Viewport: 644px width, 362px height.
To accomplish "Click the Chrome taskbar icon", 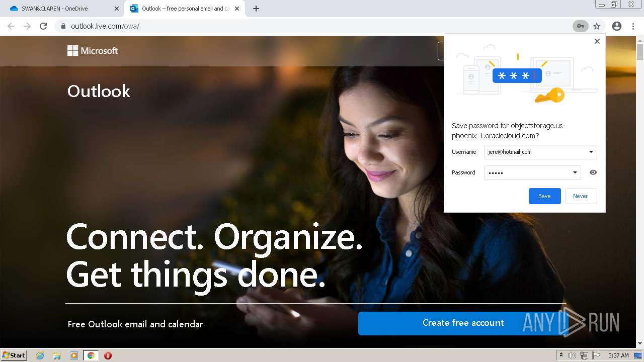I will (x=91, y=355).
